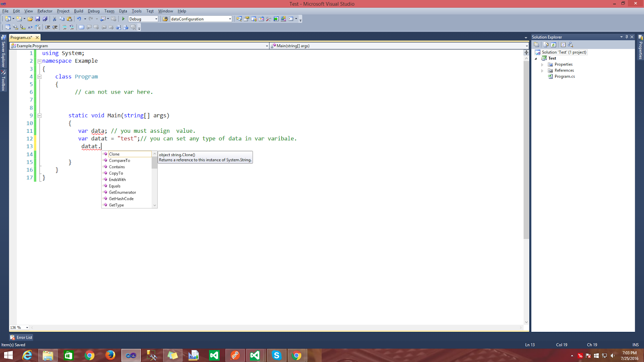Start debugging with the green play button
This screenshot has width=644, height=362.
(x=123, y=19)
